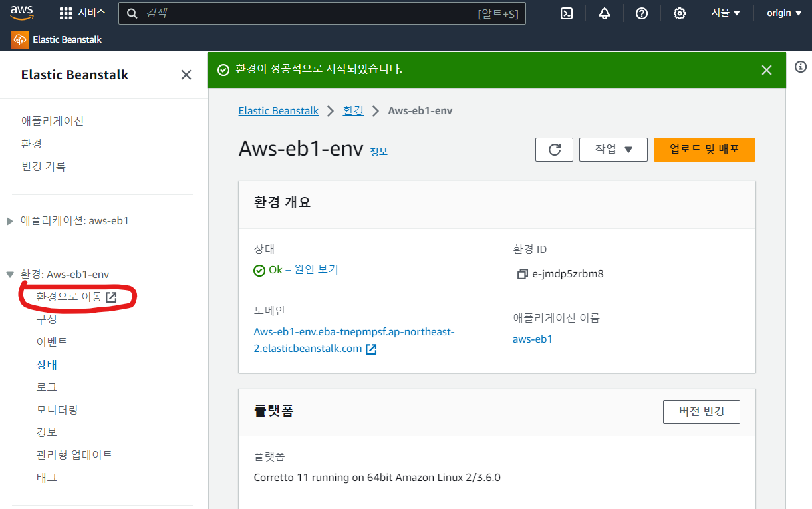Open 변경 기록 in the sidebar
The height and width of the screenshot is (509, 812).
[44, 166]
